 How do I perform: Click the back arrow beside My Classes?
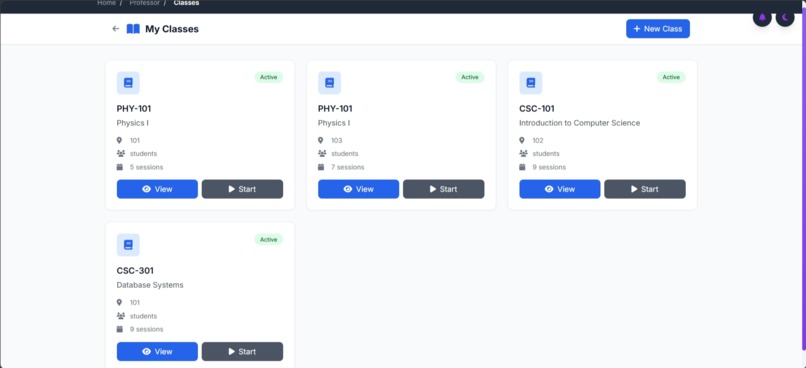coord(116,29)
